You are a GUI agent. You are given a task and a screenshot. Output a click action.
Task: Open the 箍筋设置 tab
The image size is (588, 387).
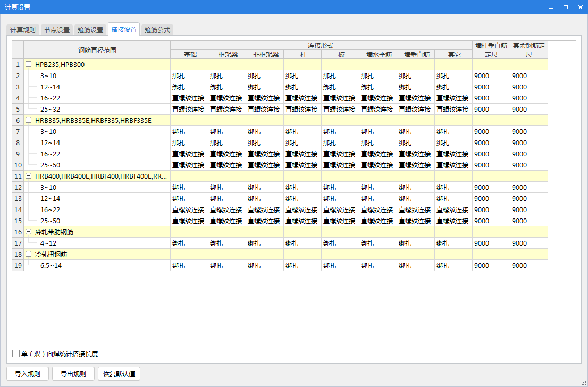[90, 30]
